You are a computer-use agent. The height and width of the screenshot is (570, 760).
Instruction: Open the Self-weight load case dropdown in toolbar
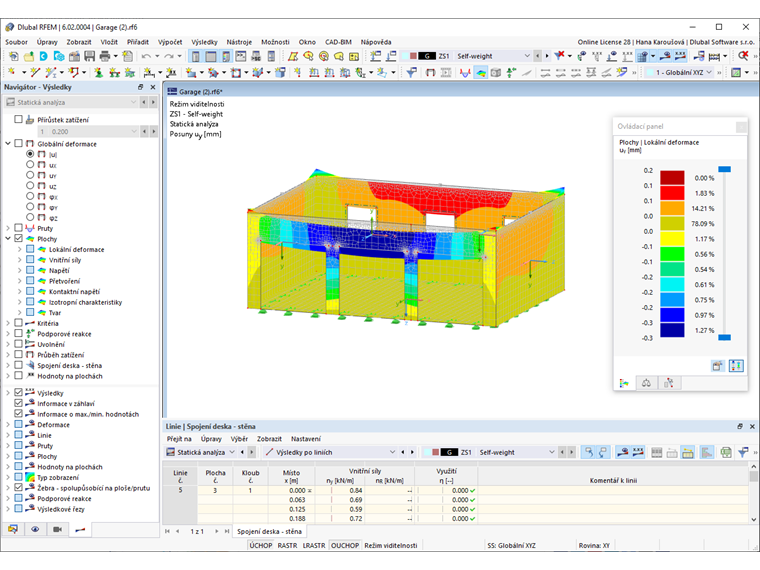tap(527, 56)
